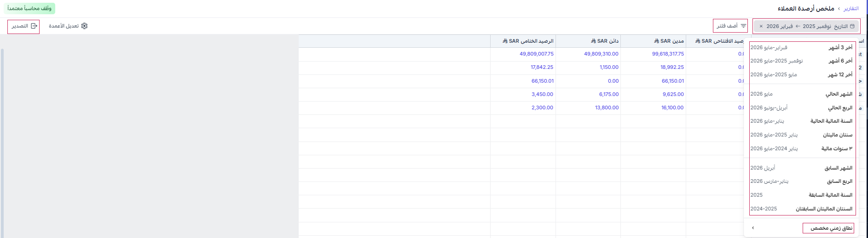
Task: Click the مدين SAR column header
Action: click(x=654, y=41)
